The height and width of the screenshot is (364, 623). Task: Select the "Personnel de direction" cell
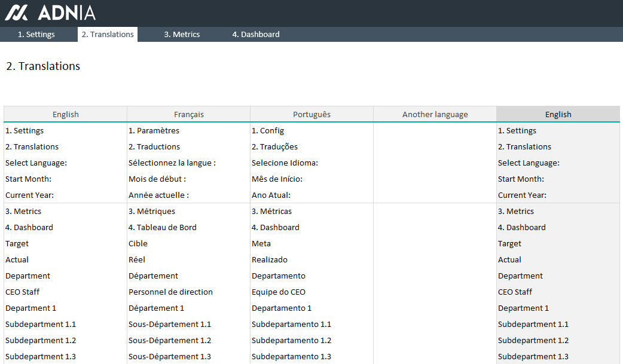pyautogui.click(x=170, y=292)
